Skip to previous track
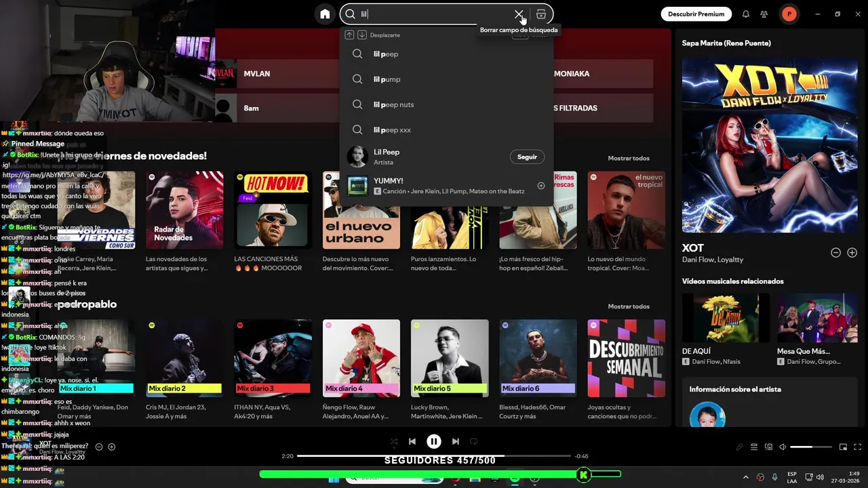This screenshot has height=488, width=868. pos(412,441)
